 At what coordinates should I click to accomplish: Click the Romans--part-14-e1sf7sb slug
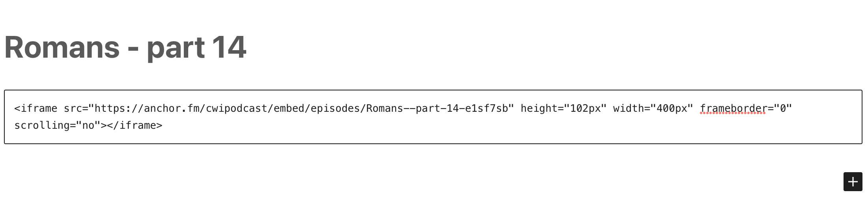[x=437, y=109]
